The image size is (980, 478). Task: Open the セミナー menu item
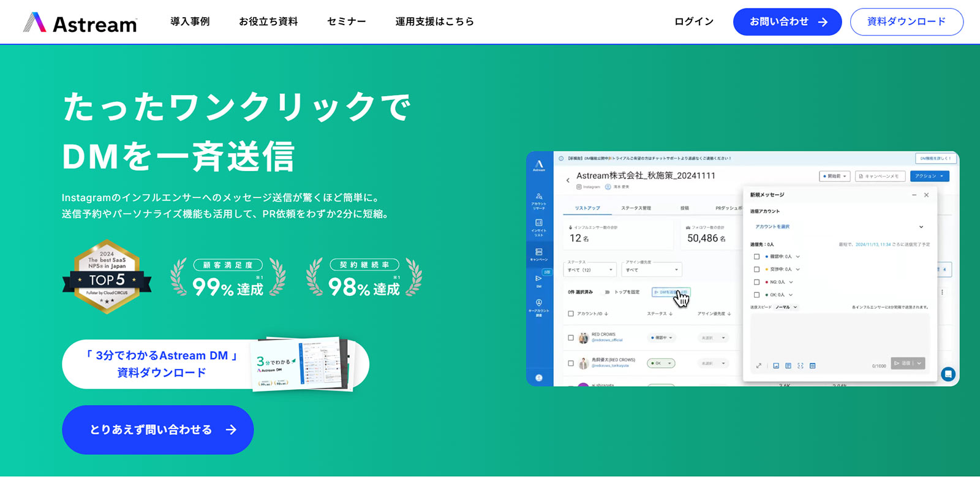(347, 21)
